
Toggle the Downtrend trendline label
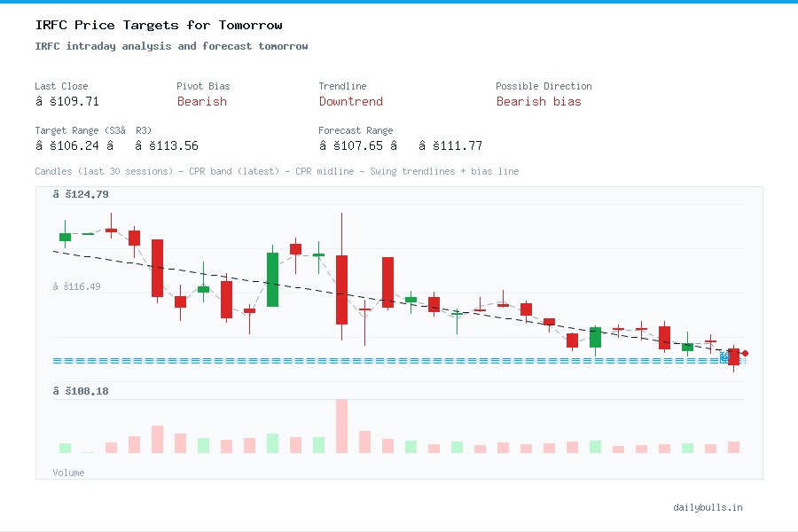[351, 102]
